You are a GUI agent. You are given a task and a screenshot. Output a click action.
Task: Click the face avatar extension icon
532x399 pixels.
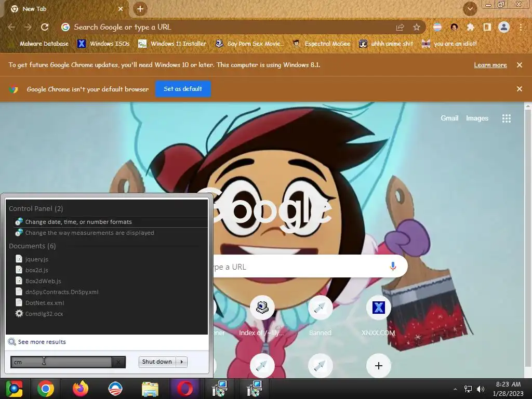454,27
